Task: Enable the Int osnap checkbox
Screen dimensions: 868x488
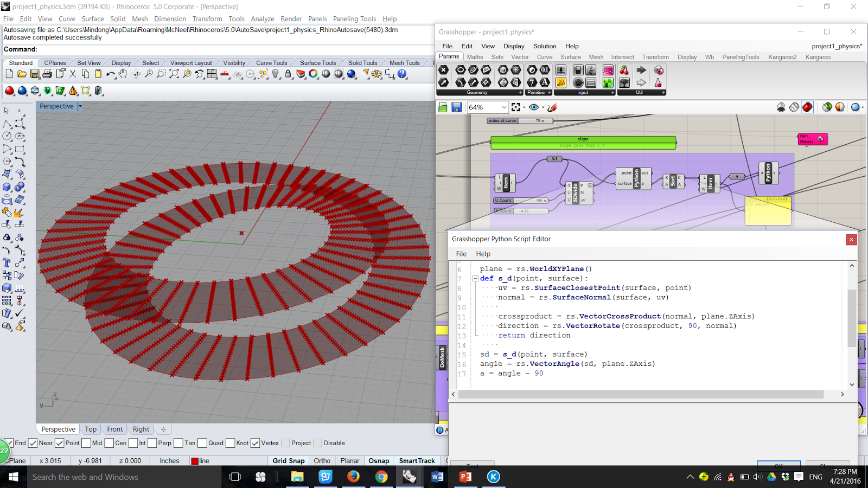Action: 133,443
